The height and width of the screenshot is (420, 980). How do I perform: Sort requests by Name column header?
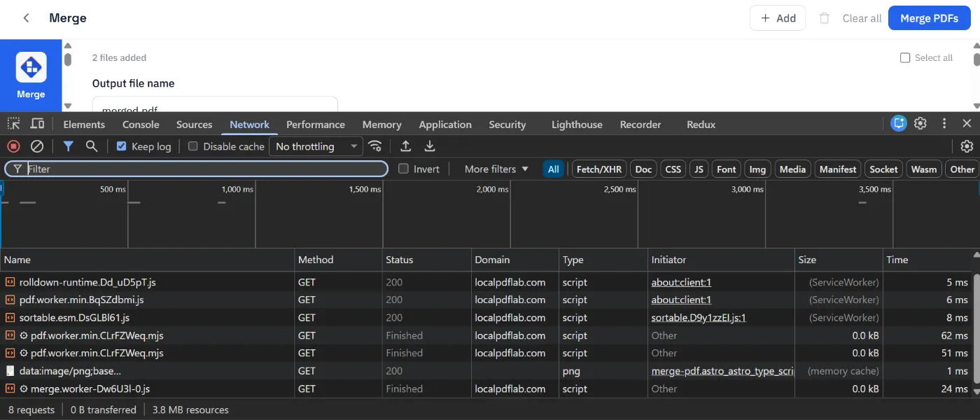point(147,260)
